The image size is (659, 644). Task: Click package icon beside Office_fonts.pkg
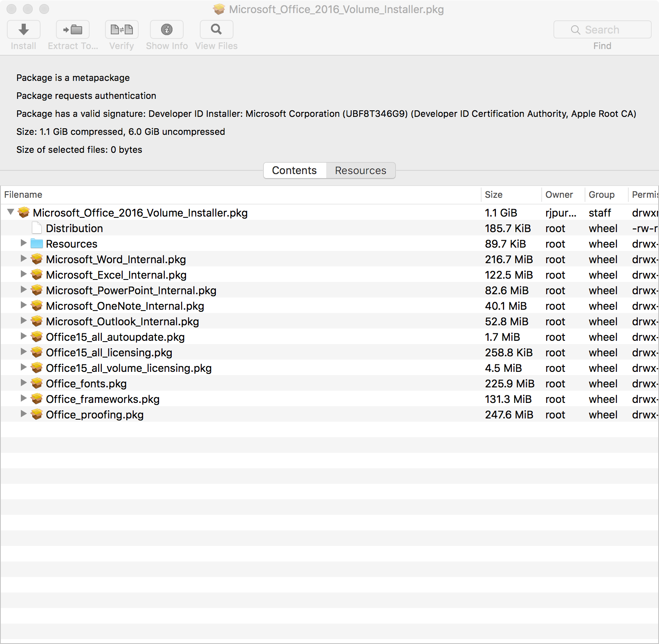(x=37, y=383)
